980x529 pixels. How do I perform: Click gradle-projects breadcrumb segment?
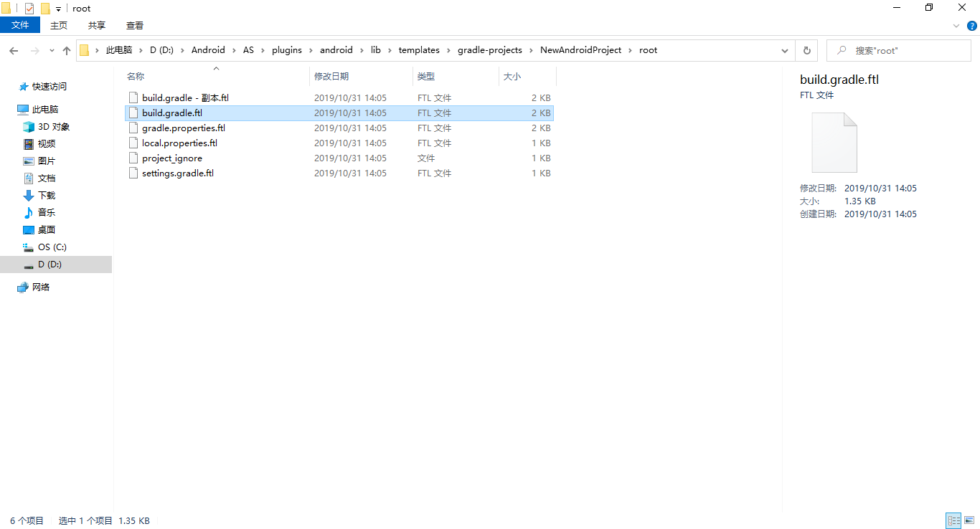[490, 50]
